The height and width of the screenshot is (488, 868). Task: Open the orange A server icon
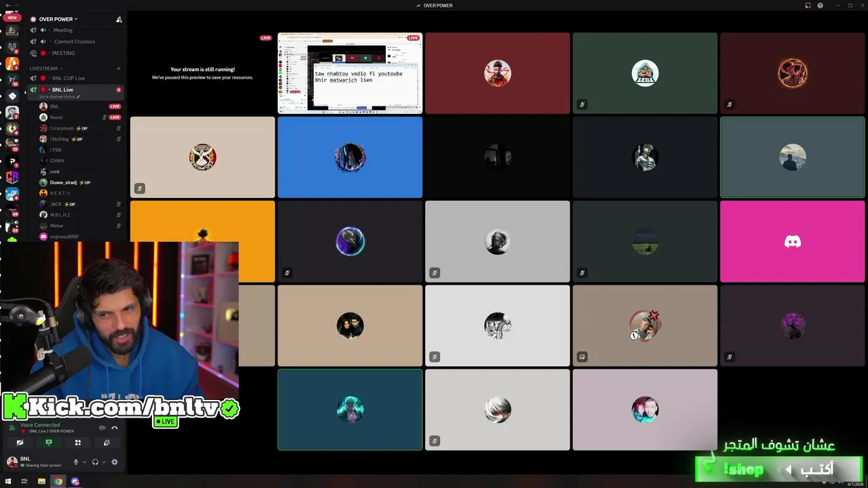[x=12, y=63]
